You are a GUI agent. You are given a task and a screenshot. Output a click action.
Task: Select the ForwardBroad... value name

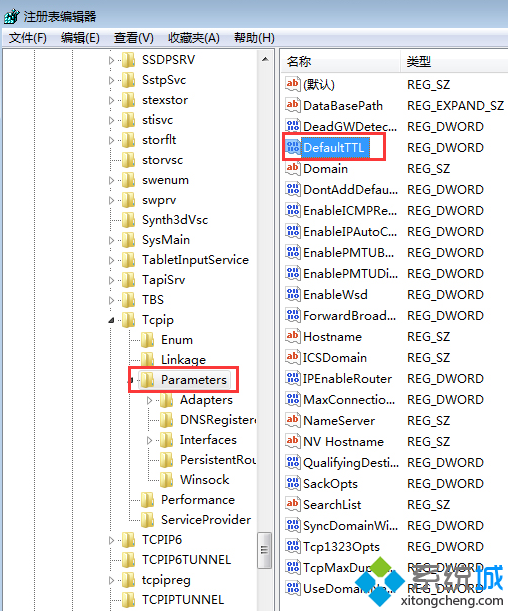coord(349,316)
